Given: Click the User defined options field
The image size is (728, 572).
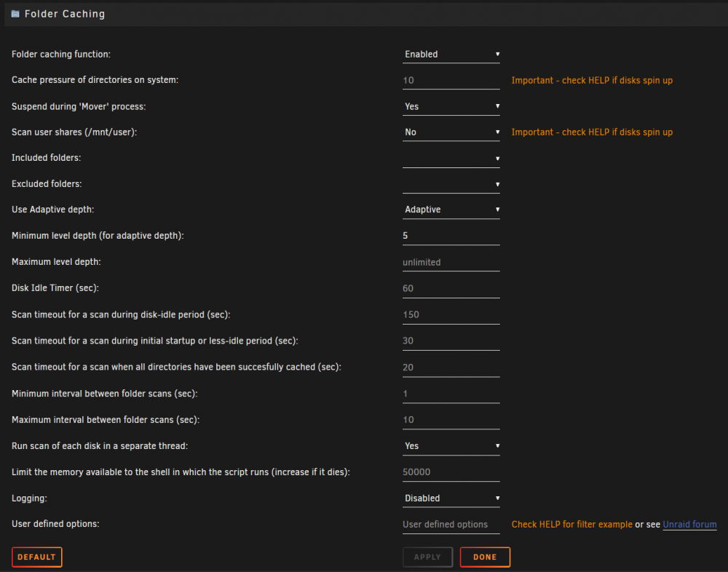Looking at the screenshot, I should pos(451,525).
